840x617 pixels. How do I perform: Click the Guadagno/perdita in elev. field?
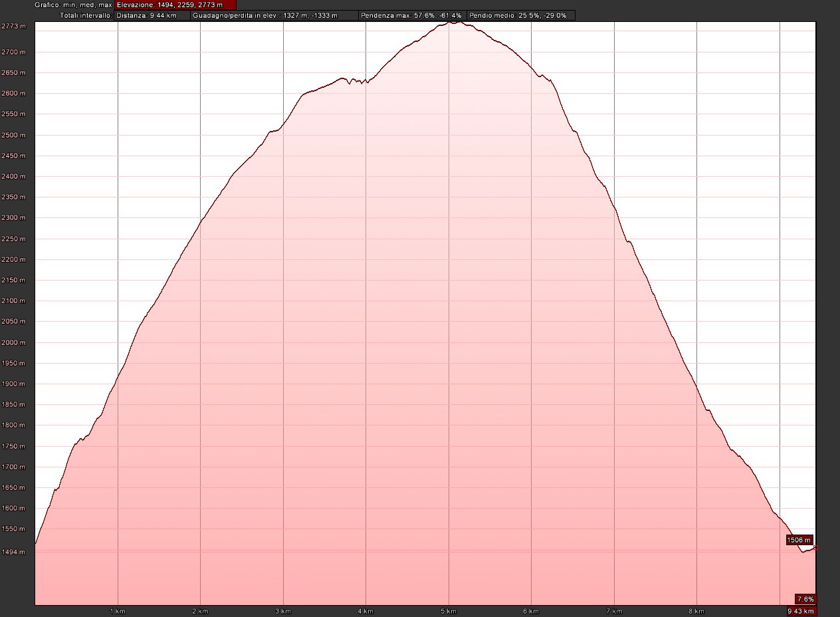click(x=274, y=15)
